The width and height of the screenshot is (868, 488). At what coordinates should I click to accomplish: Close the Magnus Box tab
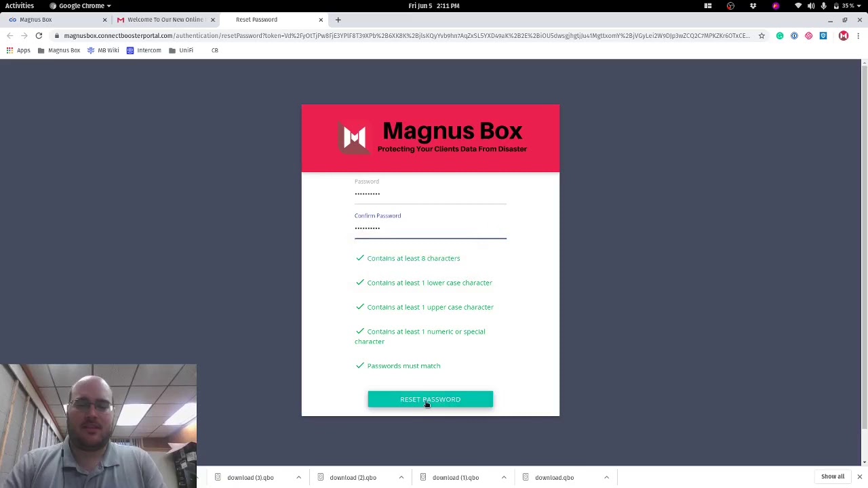click(104, 20)
